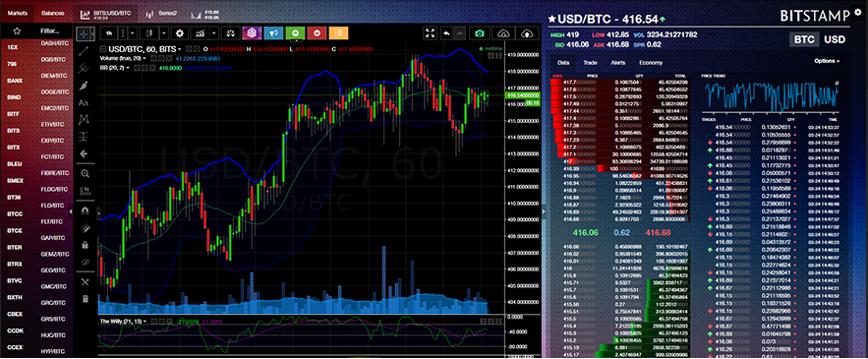
Task: Open the Options dropdown in Bitstamp panel
Action: coord(827,61)
